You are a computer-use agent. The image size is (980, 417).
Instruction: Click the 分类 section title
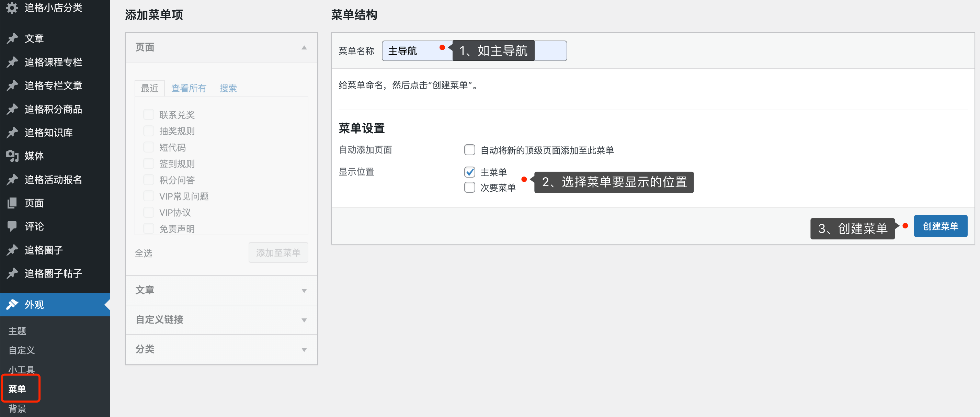(145, 349)
